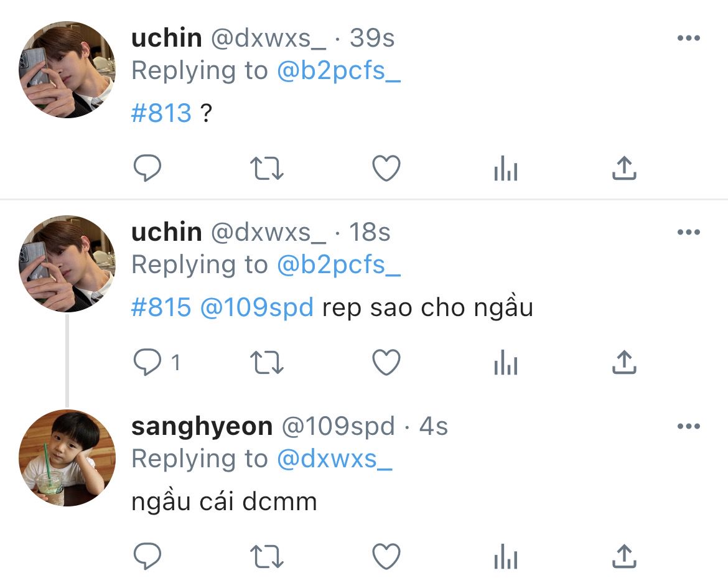View analytics for sanghyeon's reply
728x578 pixels.
click(x=505, y=556)
